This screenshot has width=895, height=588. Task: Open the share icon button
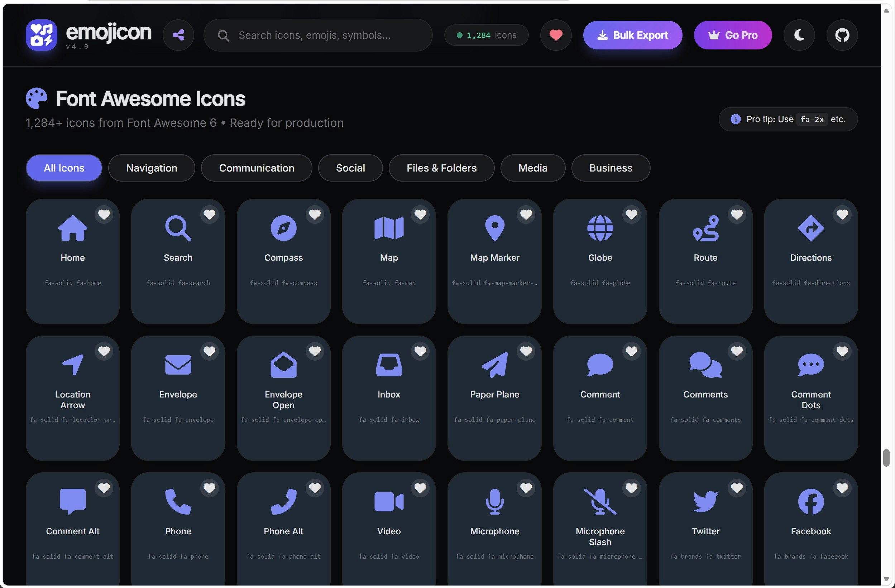click(x=178, y=35)
